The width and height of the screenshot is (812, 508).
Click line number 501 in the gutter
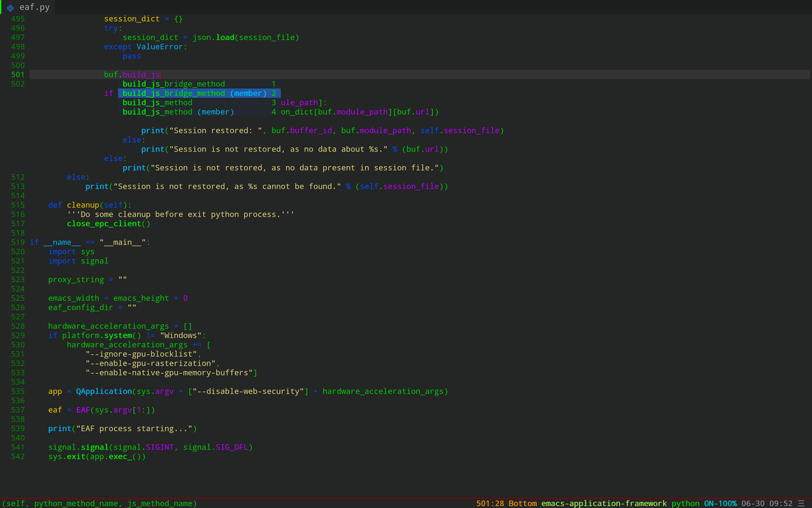pos(18,75)
